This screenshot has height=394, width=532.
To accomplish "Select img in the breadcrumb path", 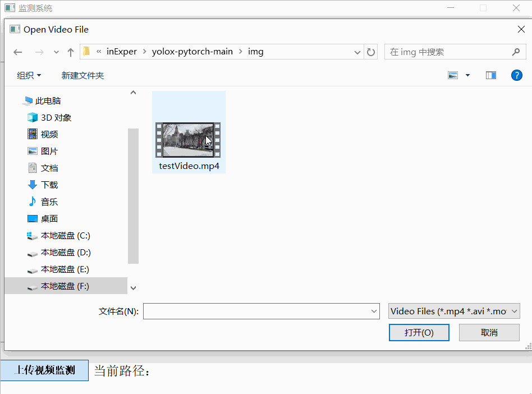I will 256,51.
